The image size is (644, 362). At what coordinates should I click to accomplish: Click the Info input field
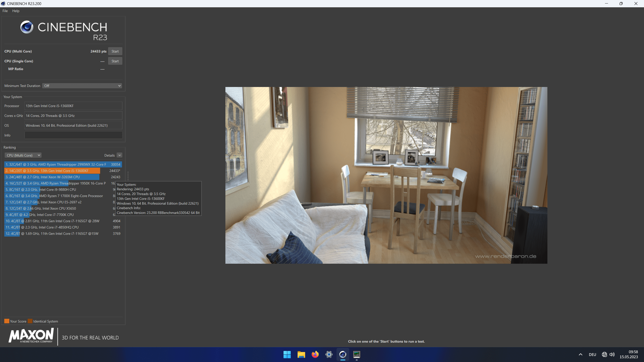click(x=73, y=135)
